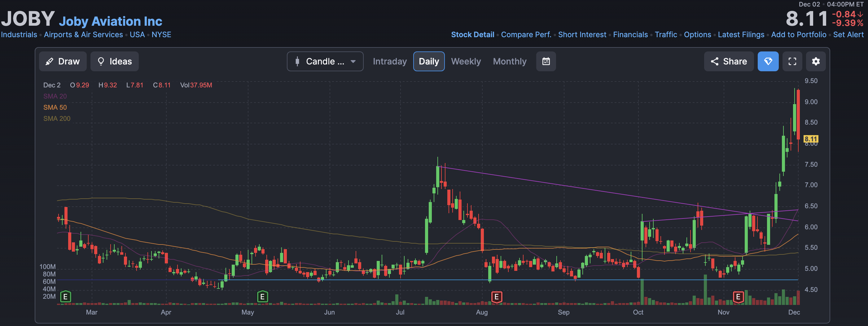Switch to Monthly timeframe

(x=510, y=61)
